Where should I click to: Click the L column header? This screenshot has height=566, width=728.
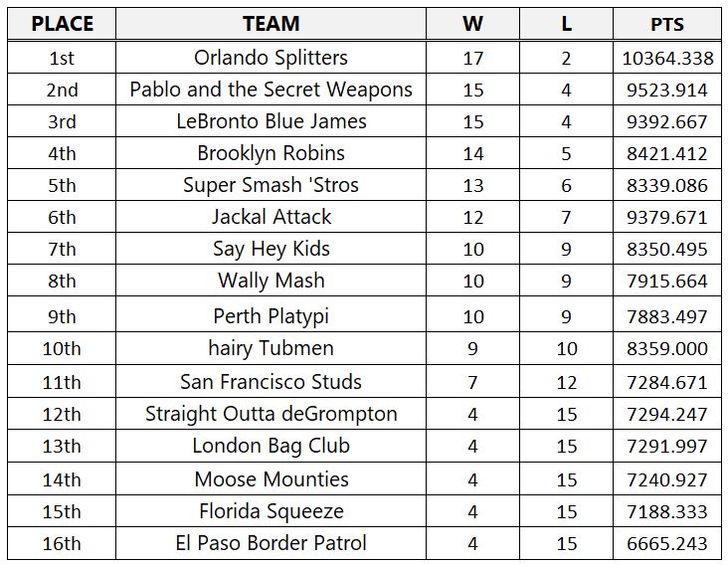click(566, 24)
